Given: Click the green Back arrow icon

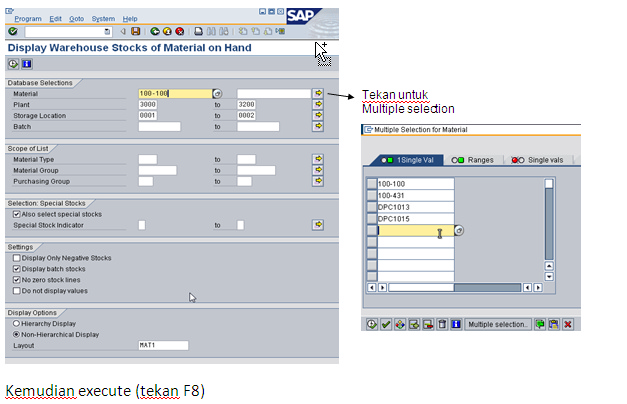Looking at the screenshot, I should click(153, 31).
